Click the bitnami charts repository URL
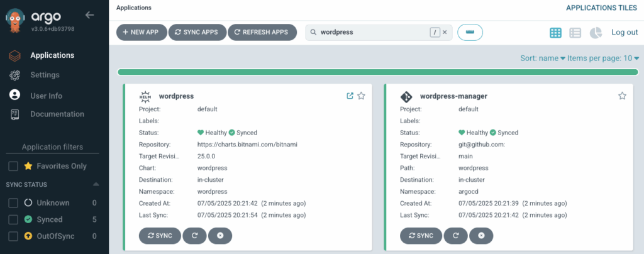Image resolution: width=644 pixels, height=254 pixels. coord(247,145)
